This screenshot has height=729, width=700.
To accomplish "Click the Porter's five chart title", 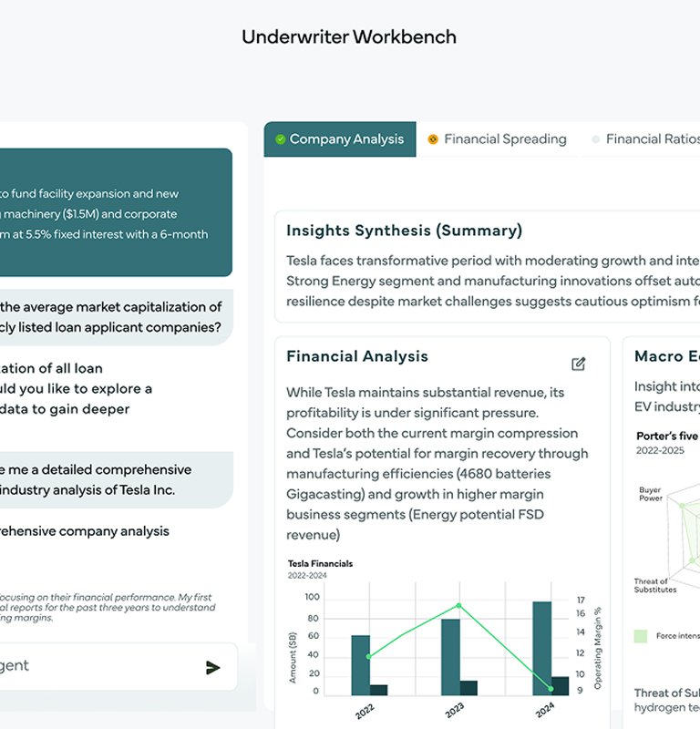I will click(x=667, y=436).
